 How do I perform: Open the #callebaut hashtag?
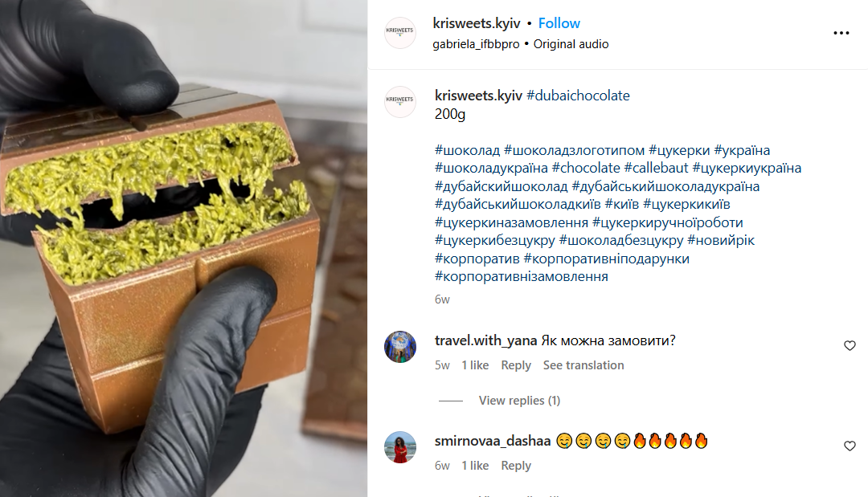click(656, 168)
